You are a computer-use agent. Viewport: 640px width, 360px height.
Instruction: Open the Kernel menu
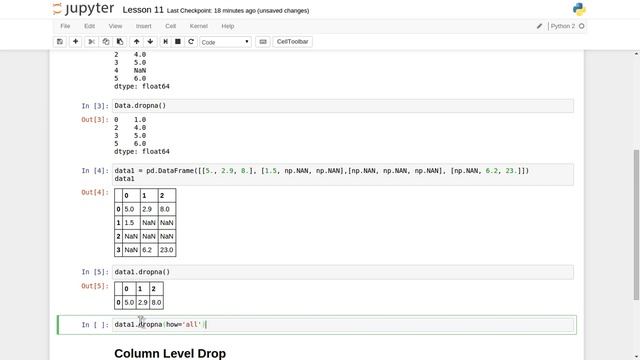click(x=199, y=26)
